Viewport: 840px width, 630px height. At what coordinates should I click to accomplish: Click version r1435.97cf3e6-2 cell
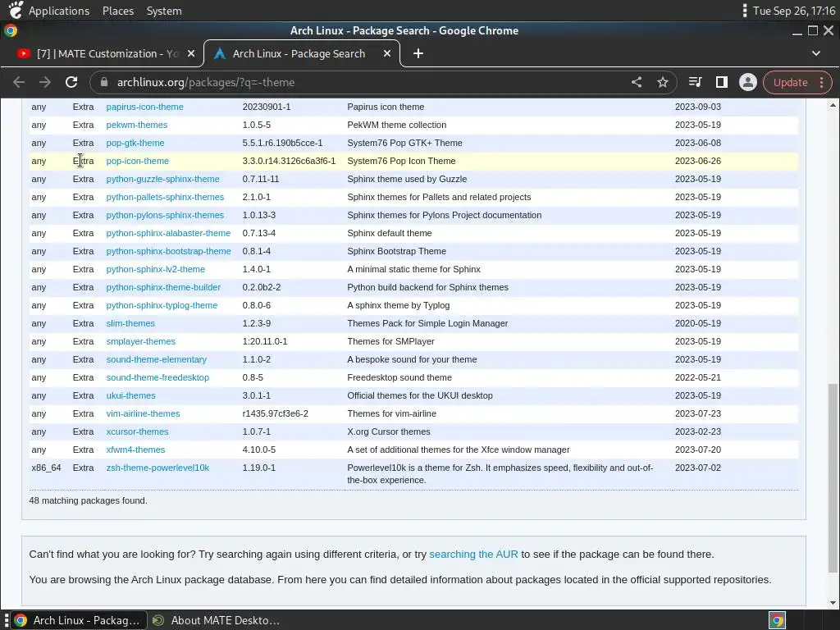[276, 413]
